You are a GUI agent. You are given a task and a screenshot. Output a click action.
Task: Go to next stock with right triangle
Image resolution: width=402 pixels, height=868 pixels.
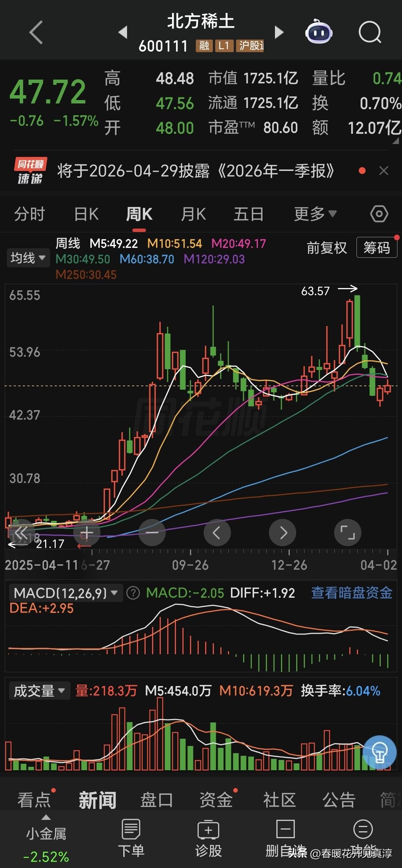tap(279, 32)
